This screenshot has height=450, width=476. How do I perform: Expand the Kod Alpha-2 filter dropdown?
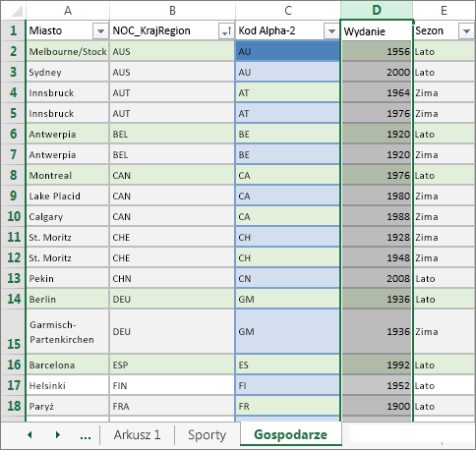coord(331,31)
